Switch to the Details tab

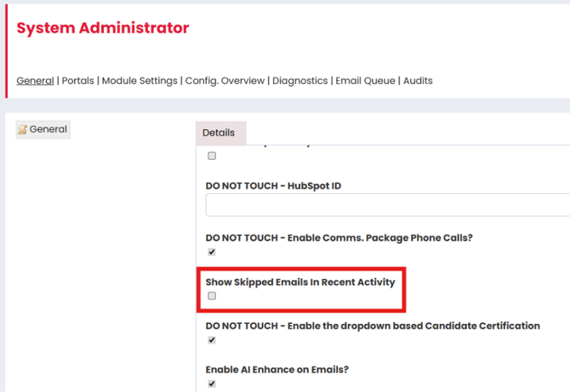[x=219, y=133]
